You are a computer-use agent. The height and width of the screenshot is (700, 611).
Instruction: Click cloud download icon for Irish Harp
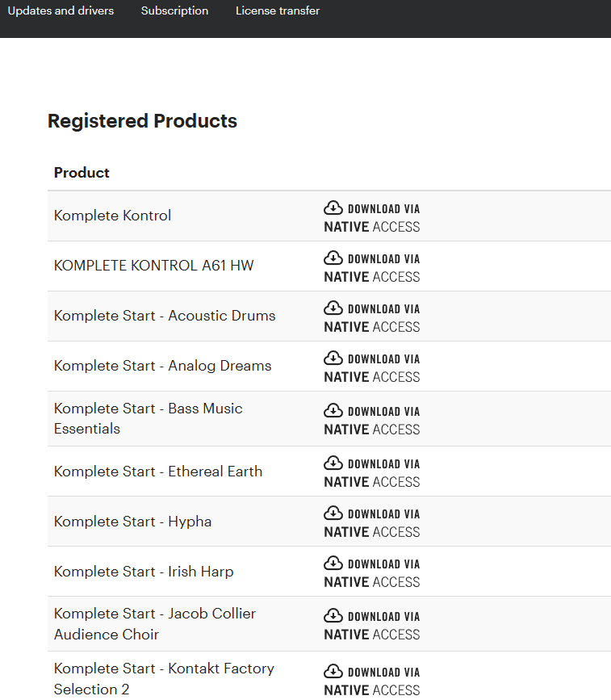coord(333,563)
